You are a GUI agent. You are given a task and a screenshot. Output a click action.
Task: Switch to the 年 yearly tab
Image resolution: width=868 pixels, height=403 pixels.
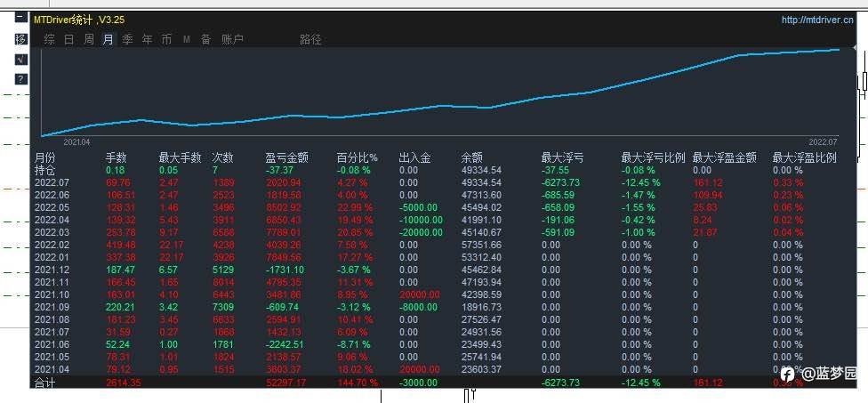pyautogui.click(x=148, y=39)
